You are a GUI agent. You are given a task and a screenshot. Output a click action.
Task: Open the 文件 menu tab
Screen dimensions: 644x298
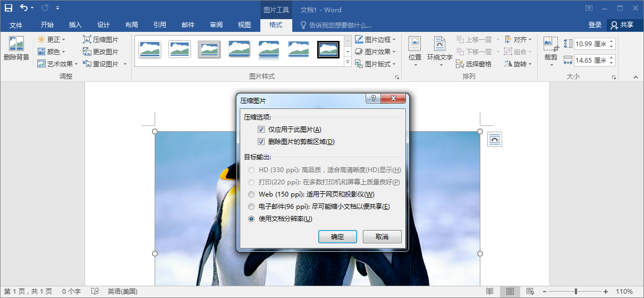(x=16, y=25)
